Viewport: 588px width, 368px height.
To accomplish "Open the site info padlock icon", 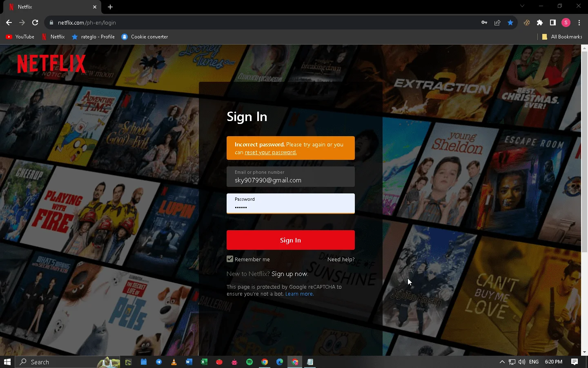I will pyautogui.click(x=51, y=22).
